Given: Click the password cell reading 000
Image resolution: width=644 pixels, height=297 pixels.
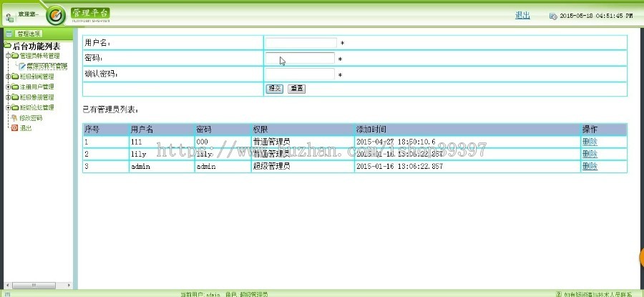Looking at the screenshot, I should 223,142.
